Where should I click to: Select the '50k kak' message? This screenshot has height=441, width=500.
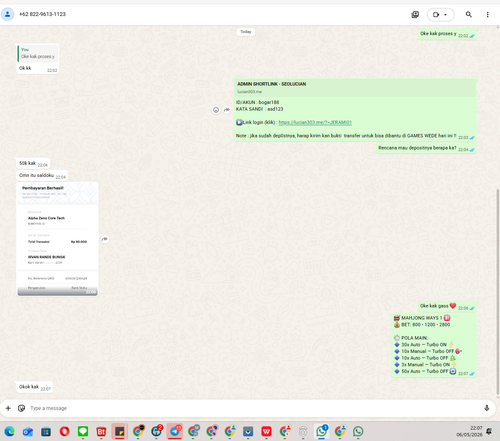[x=33, y=163]
